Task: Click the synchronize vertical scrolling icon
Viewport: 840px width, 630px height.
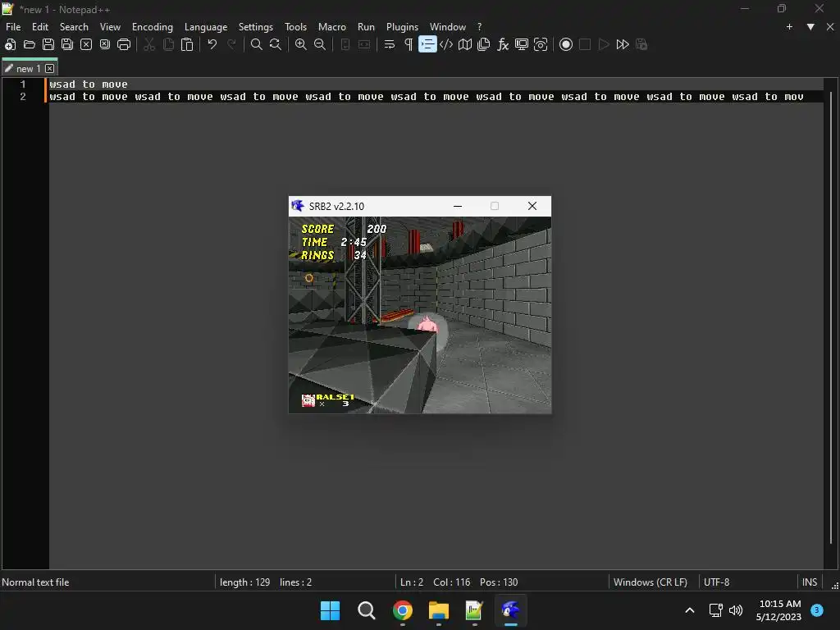Action: pos(345,44)
